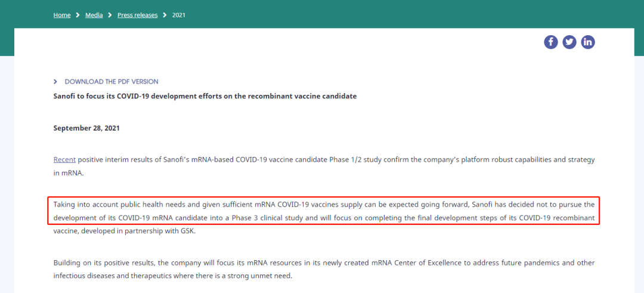Click the paragraph starting 'Building on its positive results'
The image size is (644, 293).
click(x=324, y=269)
